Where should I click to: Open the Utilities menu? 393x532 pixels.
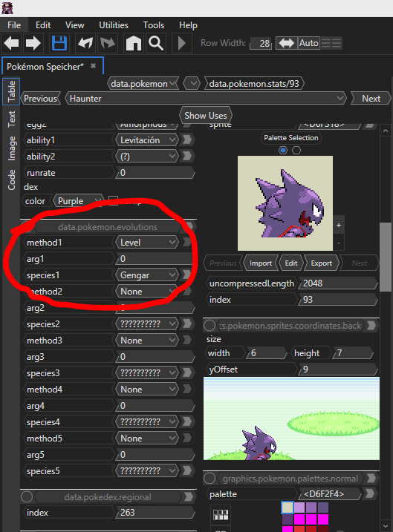coord(114,25)
